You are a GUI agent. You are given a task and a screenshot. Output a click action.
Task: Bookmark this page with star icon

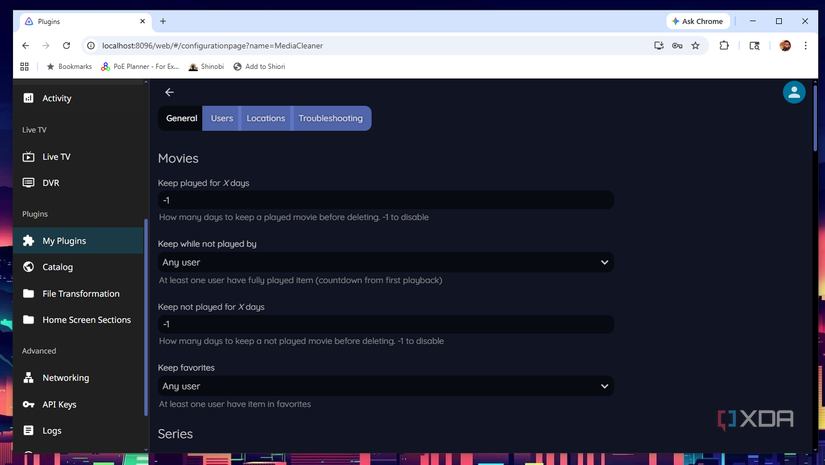696,46
